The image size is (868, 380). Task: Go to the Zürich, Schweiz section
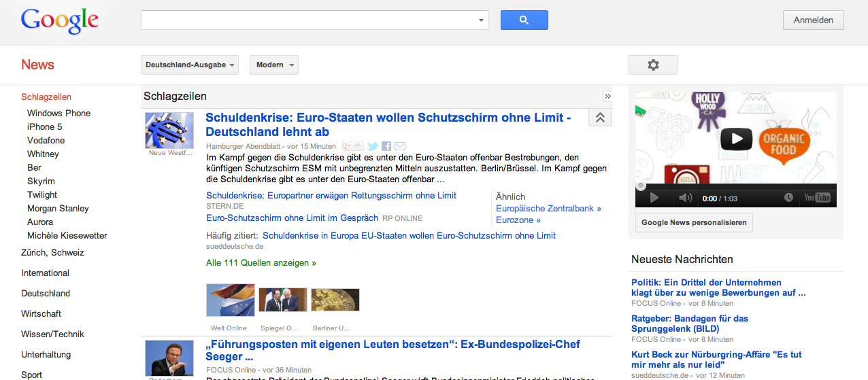pos(52,252)
